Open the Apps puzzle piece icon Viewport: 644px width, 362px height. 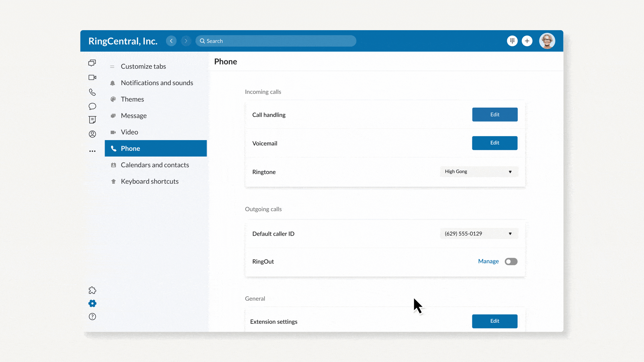point(92,290)
